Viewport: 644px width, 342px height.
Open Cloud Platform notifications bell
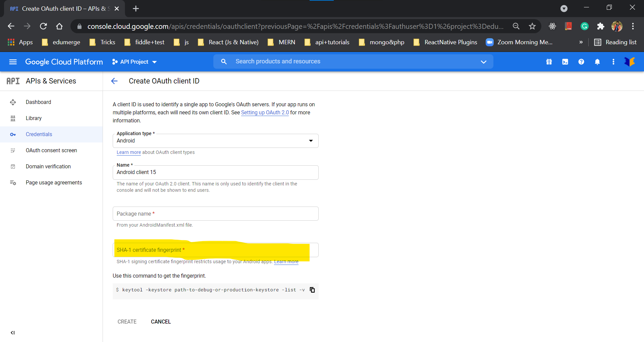598,62
